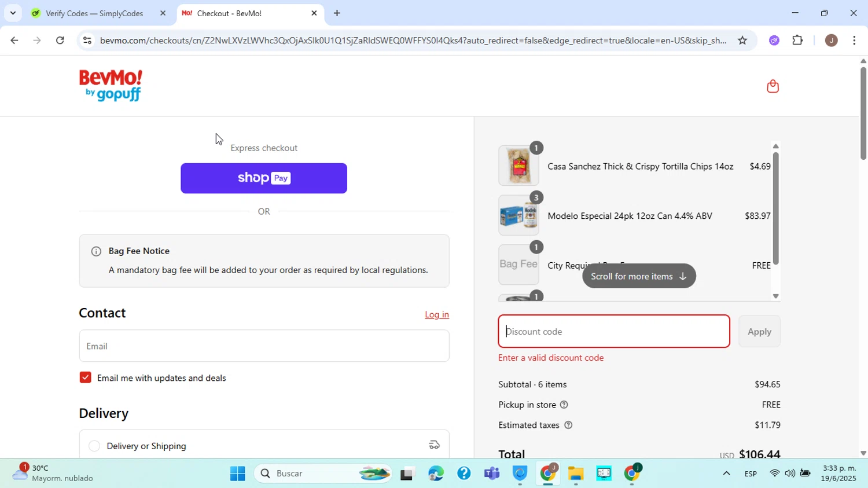
Task: Click the purple extension icon in toolbar
Action: tap(774, 41)
